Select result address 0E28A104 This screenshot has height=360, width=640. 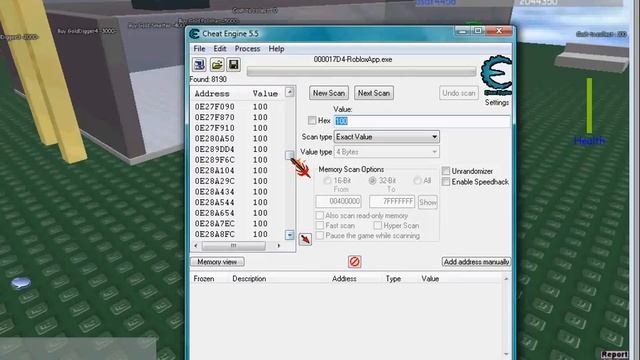[x=214, y=171]
